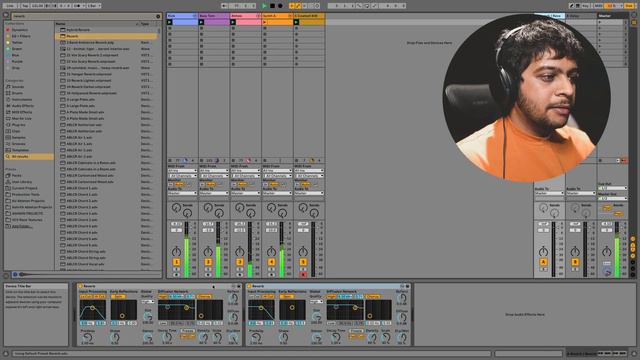Open Synth A Audio To dropdown
The image size is (640, 360).
(x=277, y=193)
